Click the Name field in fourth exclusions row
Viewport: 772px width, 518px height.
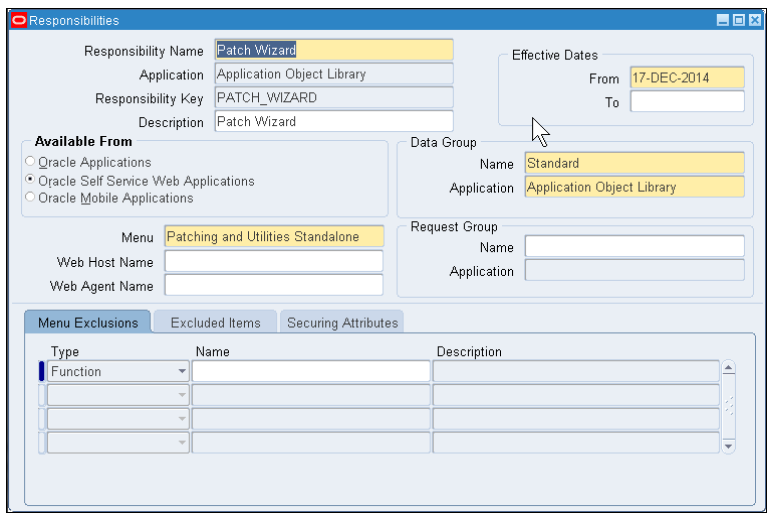[x=311, y=443]
